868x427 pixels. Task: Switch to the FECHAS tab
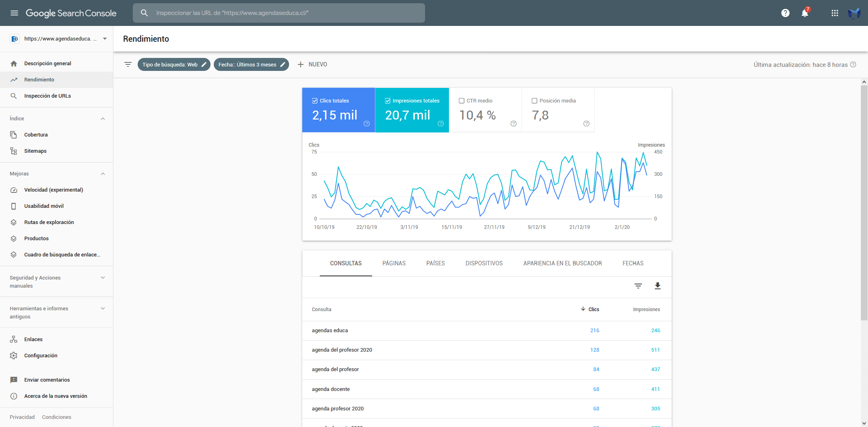coord(633,263)
